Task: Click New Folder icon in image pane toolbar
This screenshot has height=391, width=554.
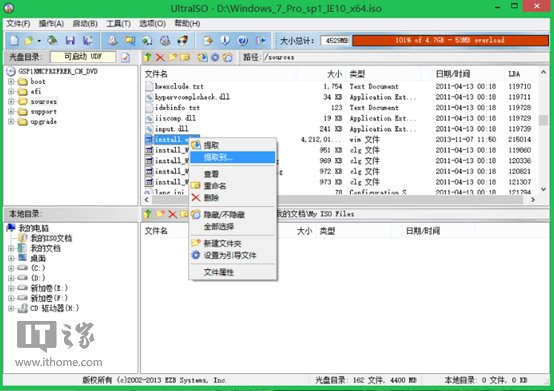Action: (172, 57)
